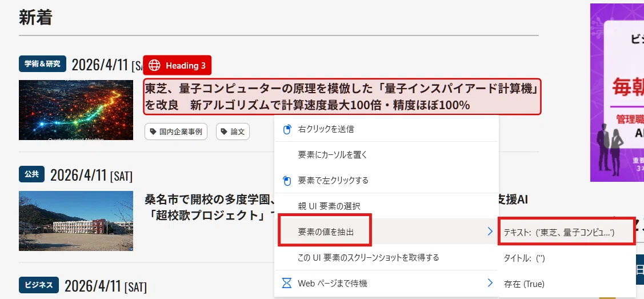Open 要素の値を抽出 submenu item
Viewport: 644px width, 299px height.
[386, 232]
